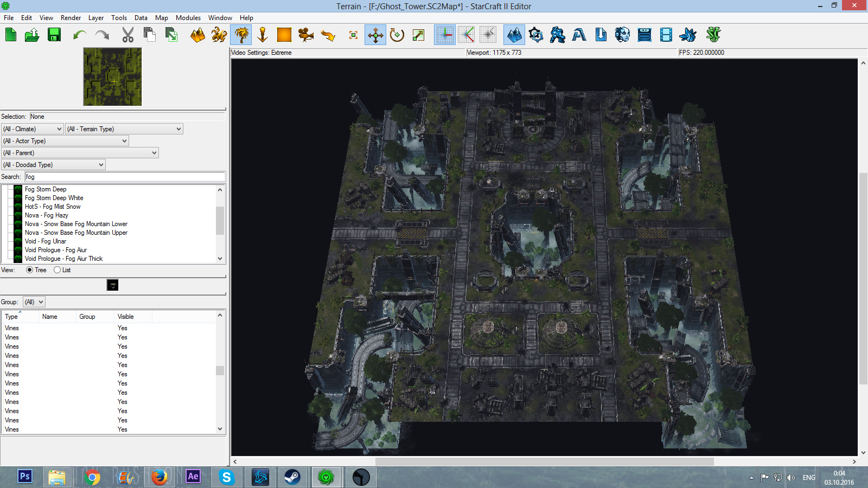Open the Render menu
The width and height of the screenshot is (868, 488).
pyautogui.click(x=71, y=18)
